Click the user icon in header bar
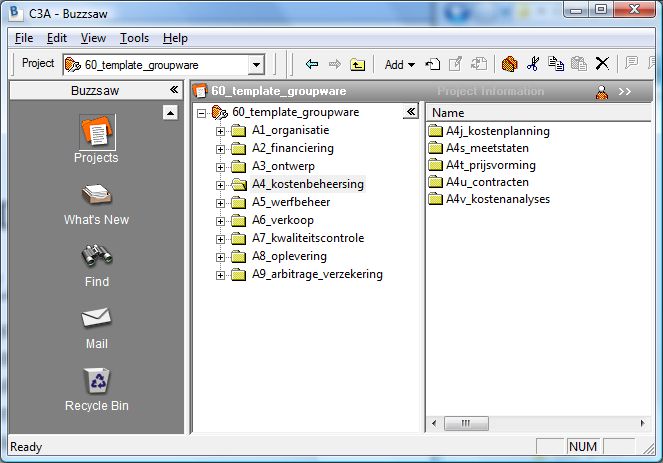663x463 pixels. click(602, 92)
